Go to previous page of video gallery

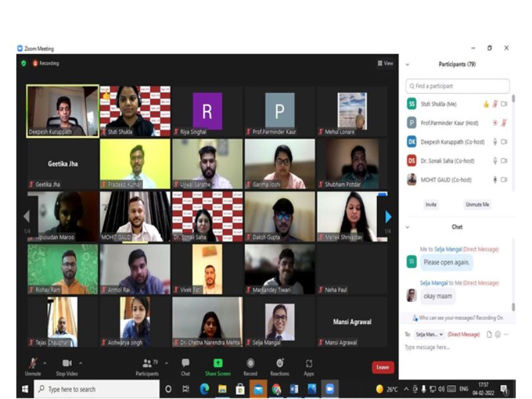[x=27, y=217]
